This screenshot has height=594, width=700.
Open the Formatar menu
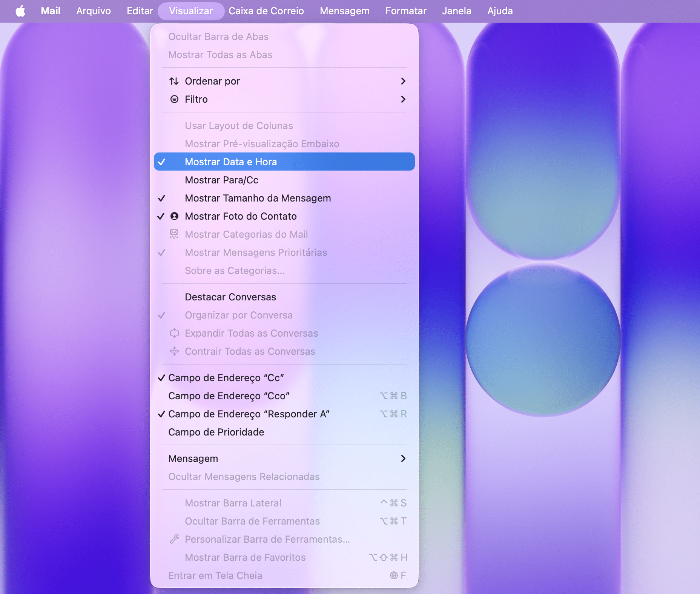click(x=406, y=11)
